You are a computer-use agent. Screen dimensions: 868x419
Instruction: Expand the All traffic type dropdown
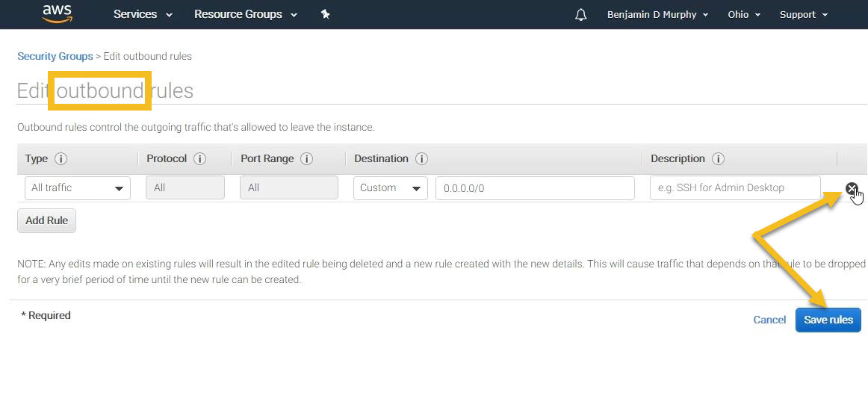click(x=78, y=188)
